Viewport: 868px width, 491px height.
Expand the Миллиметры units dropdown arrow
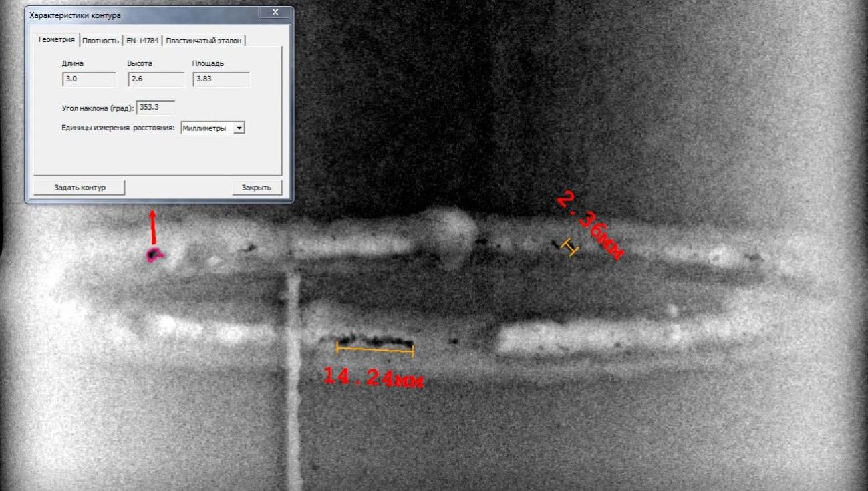coord(239,128)
